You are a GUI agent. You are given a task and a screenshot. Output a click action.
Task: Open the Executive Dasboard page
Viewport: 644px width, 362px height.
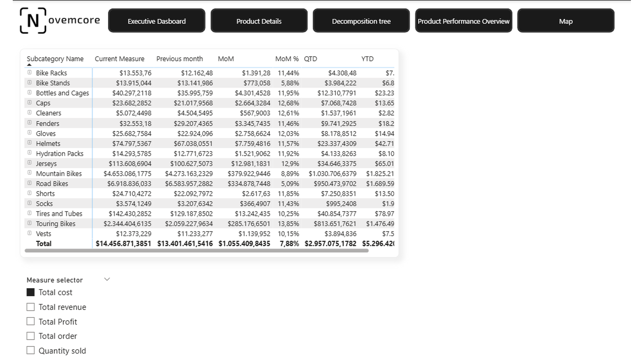pos(157,21)
